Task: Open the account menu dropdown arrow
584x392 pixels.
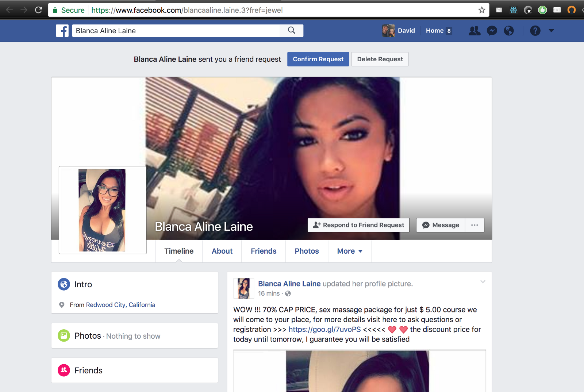Action: (551, 31)
